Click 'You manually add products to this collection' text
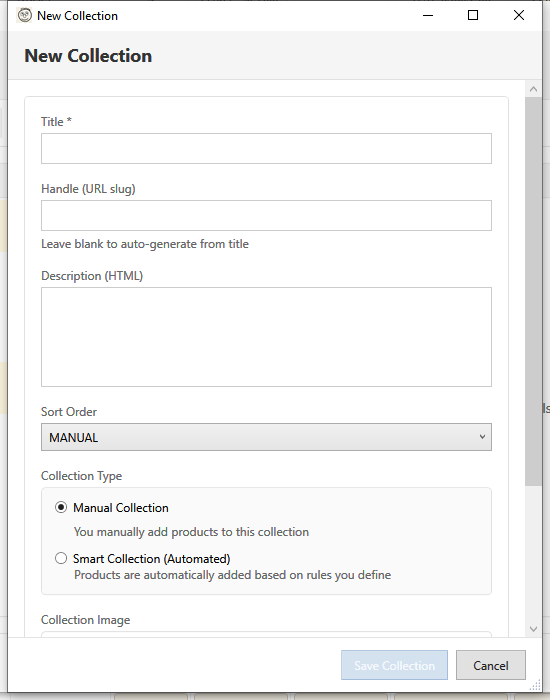 point(191,532)
